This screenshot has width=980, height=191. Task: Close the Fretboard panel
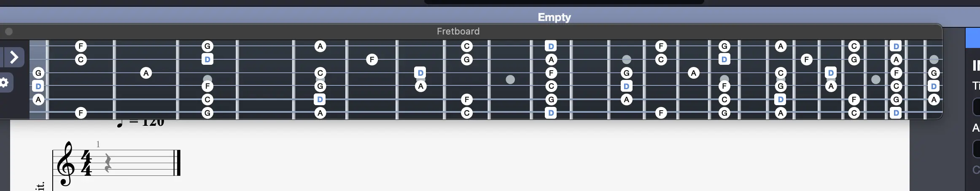click(x=8, y=32)
